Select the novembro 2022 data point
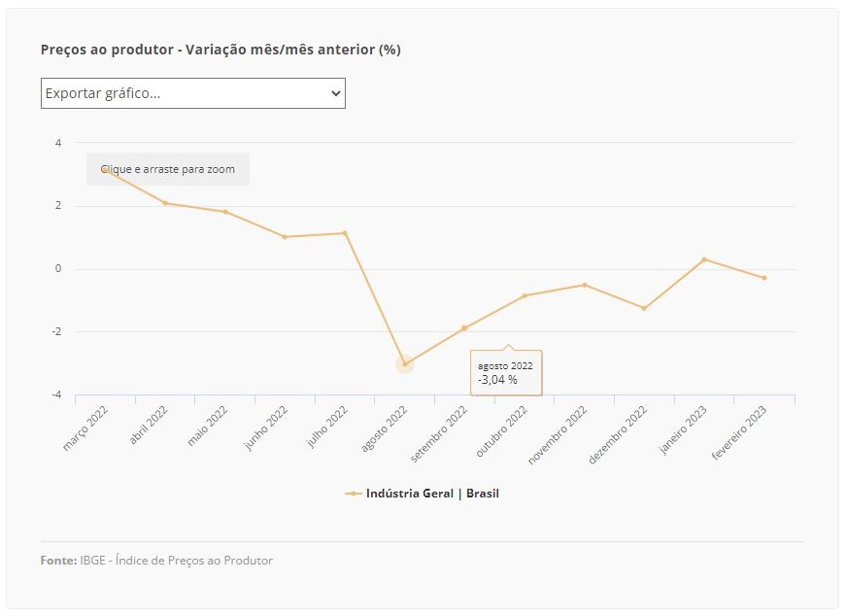This screenshot has width=847, height=616. pyautogui.click(x=585, y=285)
